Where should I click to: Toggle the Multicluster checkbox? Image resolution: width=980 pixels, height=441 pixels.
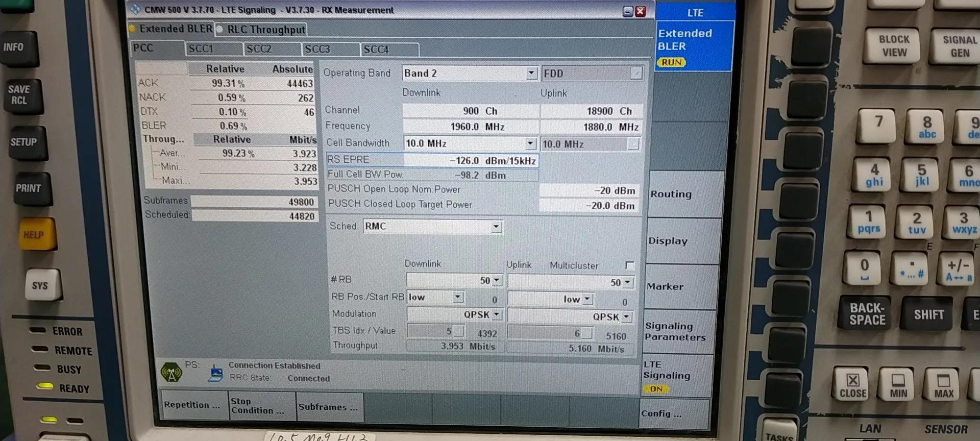[629, 265]
